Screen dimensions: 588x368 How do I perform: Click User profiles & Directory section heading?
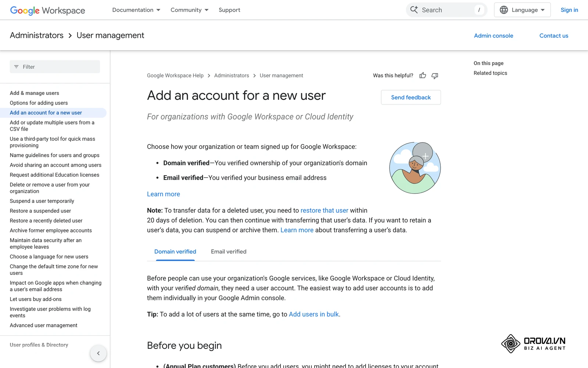pyautogui.click(x=39, y=345)
